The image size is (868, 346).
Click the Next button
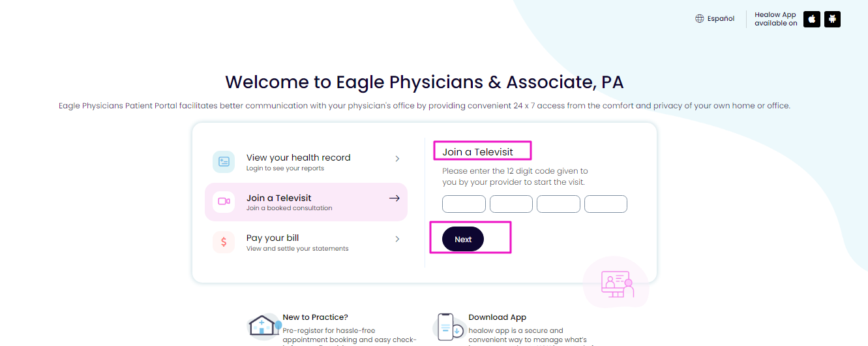pos(463,239)
